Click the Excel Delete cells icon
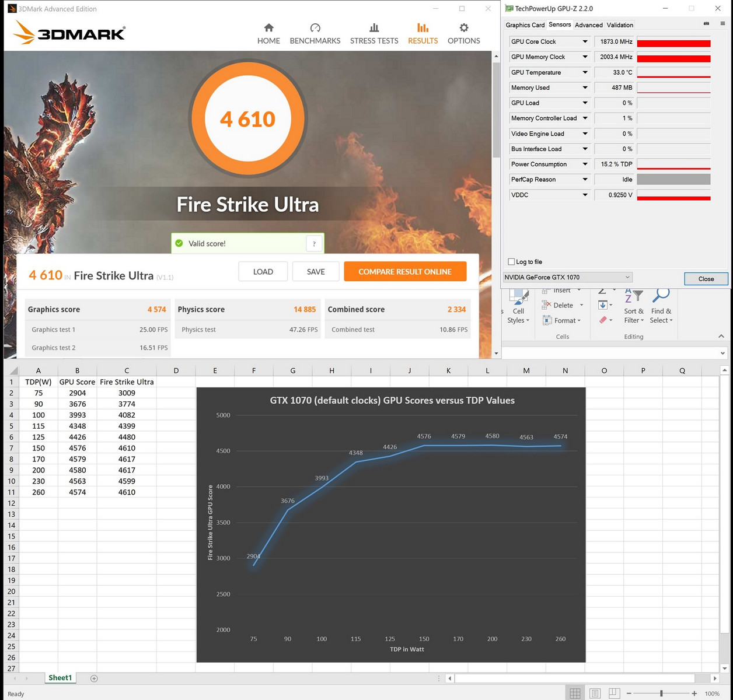The height and width of the screenshot is (700, 733). [546, 305]
